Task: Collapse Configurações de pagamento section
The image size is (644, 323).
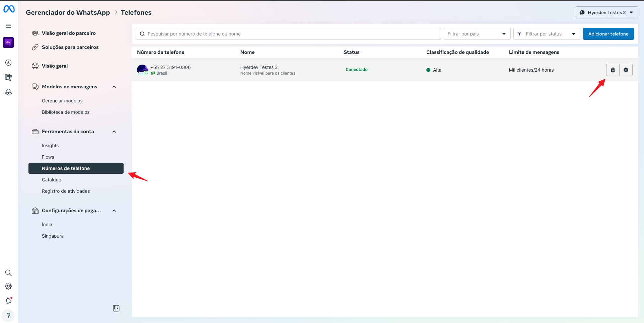Action: [114, 211]
